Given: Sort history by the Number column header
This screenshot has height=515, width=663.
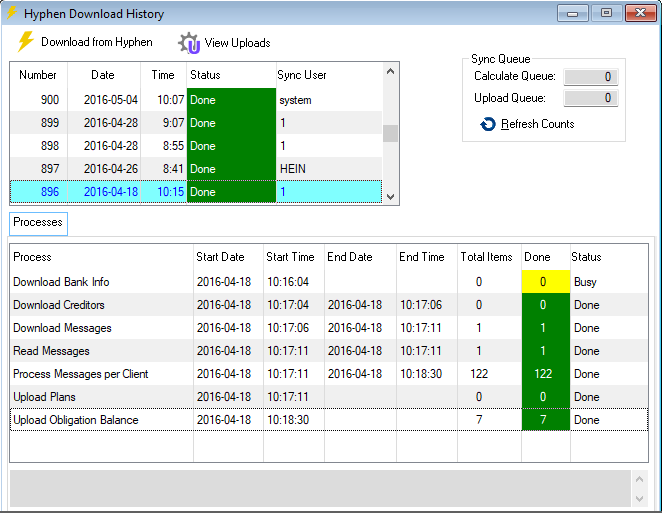Looking at the screenshot, I should (38, 75).
